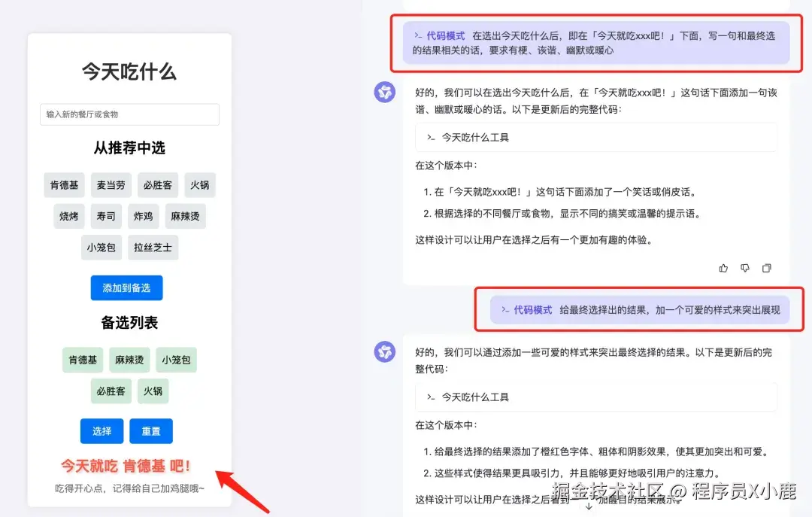Image resolution: width=812 pixels, height=517 pixels.
Task: Click the AI avatar beside the second reply
Action: (384, 351)
